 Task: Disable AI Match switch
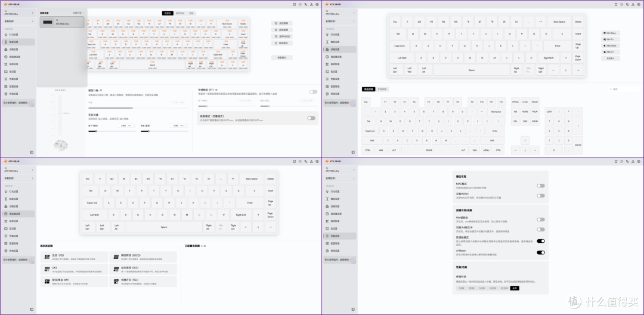pyautogui.click(x=541, y=252)
